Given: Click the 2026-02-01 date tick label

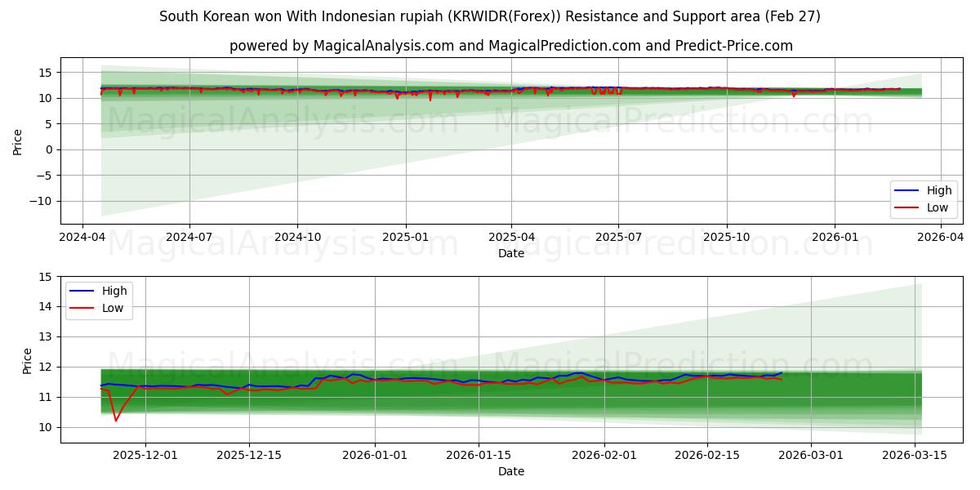Looking at the screenshot, I should (x=604, y=454).
